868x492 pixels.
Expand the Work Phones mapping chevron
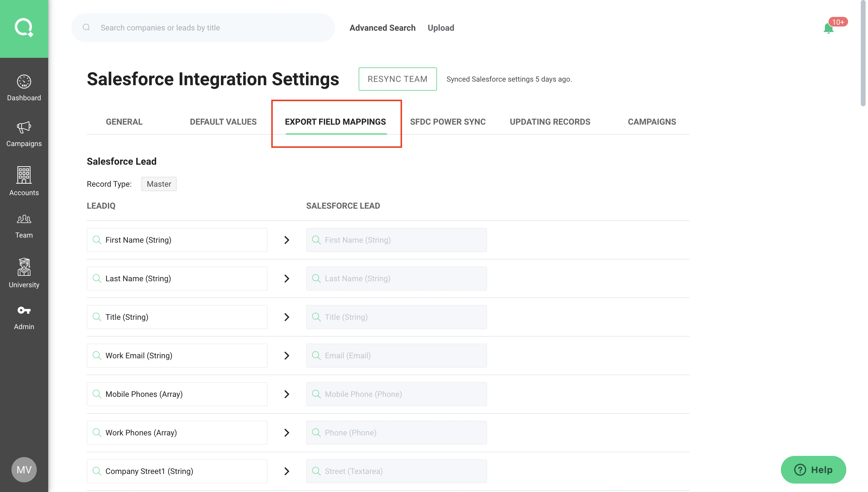(x=287, y=432)
